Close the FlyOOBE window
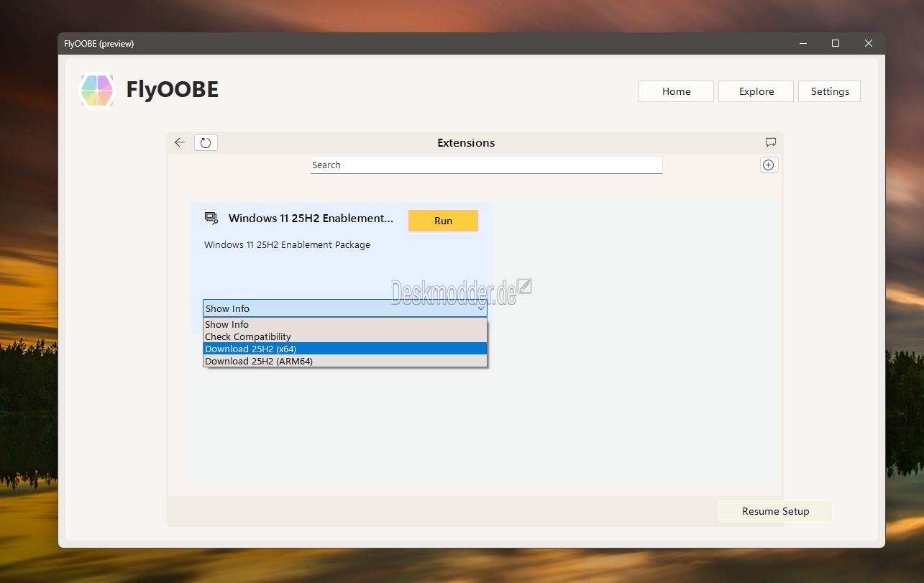Screen dimensions: 924x583 [x=869, y=43]
